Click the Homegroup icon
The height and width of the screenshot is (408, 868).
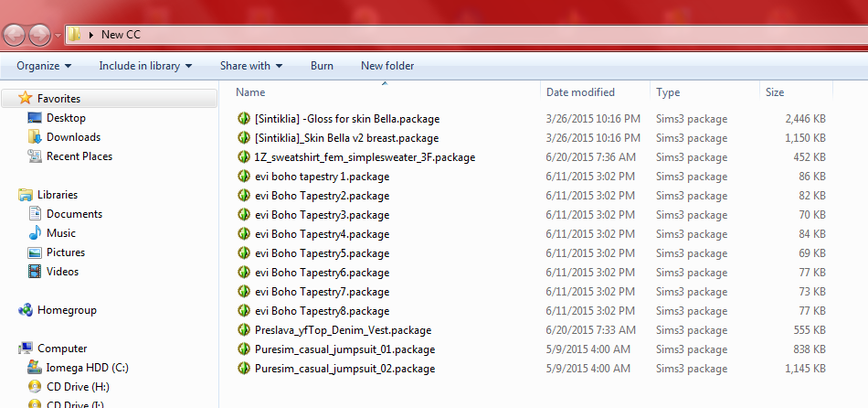(25, 310)
